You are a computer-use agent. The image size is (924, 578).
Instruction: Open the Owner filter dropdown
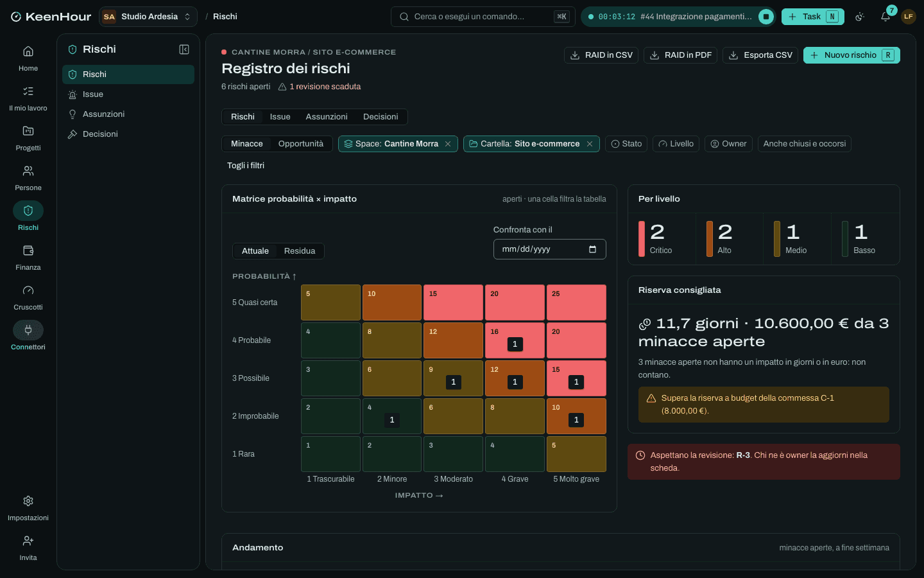coord(728,144)
